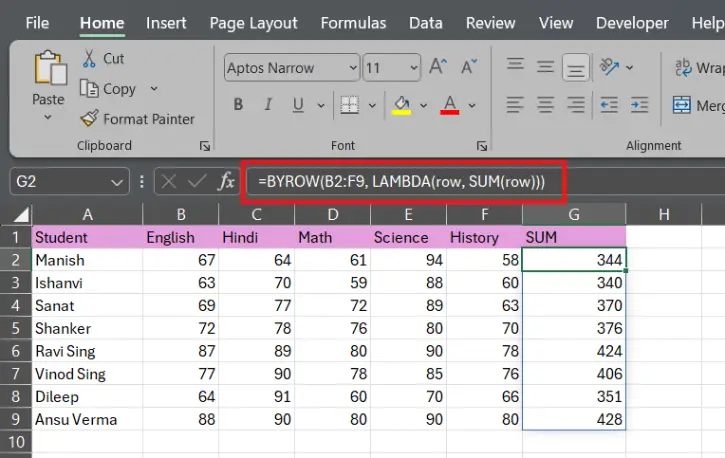Increase font size with larger A icon
This screenshot has width=725, height=458.
pyautogui.click(x=437, y=67)
